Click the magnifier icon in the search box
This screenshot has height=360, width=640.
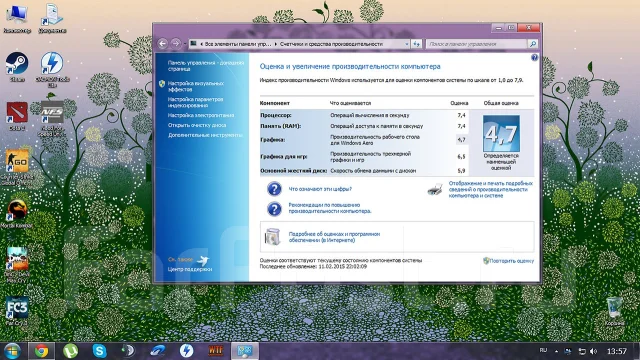[x=532, y=44]
